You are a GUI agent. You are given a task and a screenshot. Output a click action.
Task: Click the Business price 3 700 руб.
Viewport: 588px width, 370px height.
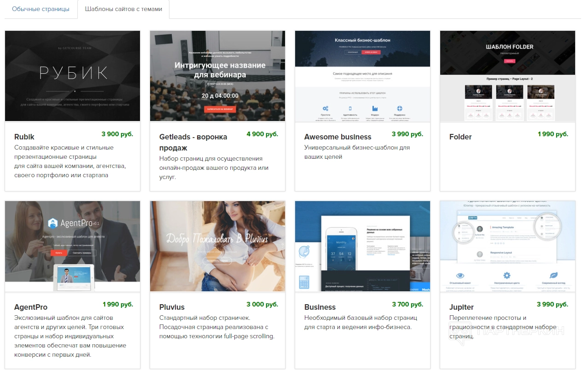[408, 304]
